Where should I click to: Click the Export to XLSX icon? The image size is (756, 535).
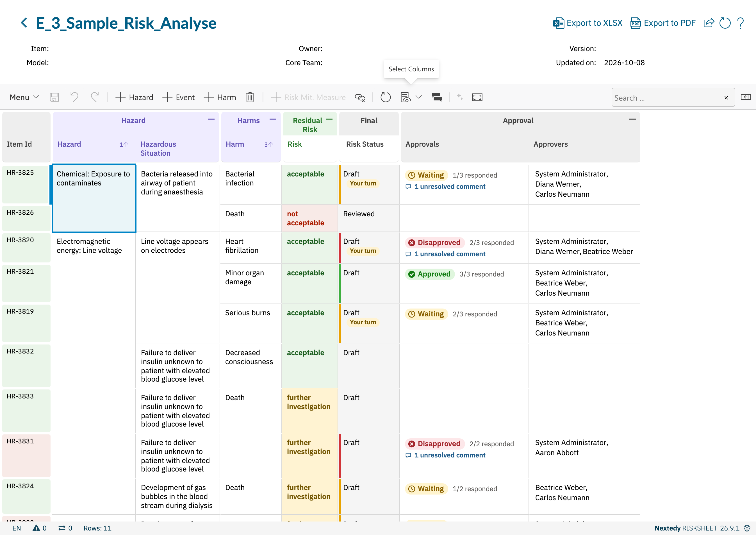click(x=559, y=23)
